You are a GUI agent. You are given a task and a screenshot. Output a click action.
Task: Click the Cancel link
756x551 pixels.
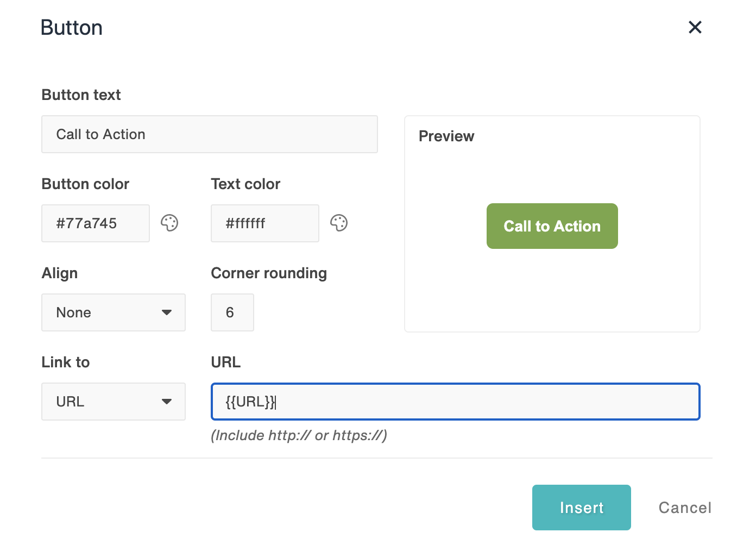[684, 508]
